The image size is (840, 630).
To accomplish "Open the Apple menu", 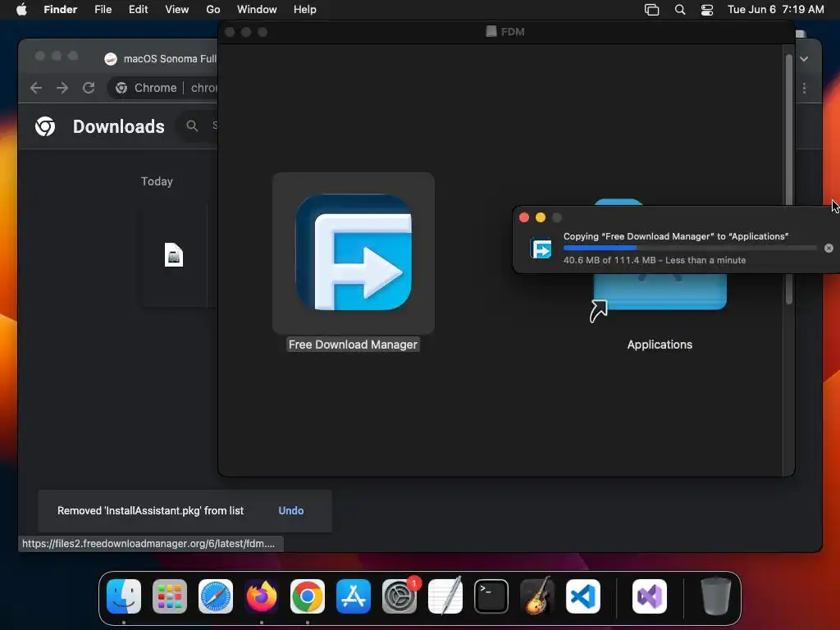I will [x=21, y=10].
